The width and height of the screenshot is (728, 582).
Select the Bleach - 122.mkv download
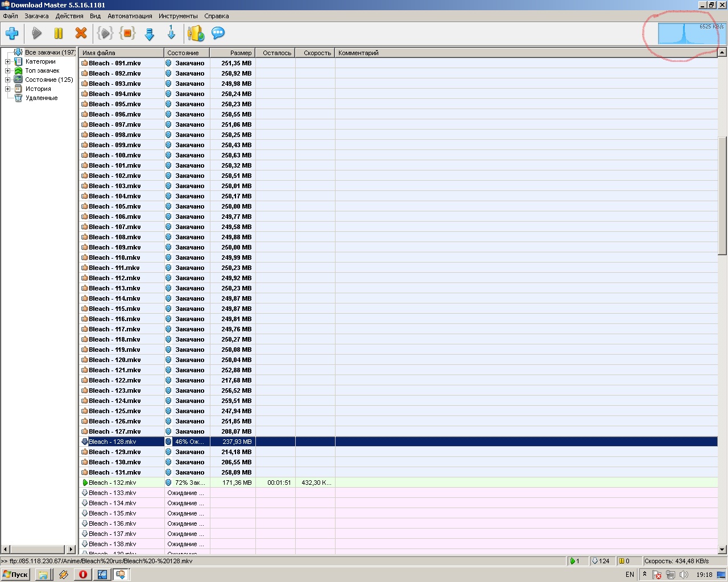398,380
